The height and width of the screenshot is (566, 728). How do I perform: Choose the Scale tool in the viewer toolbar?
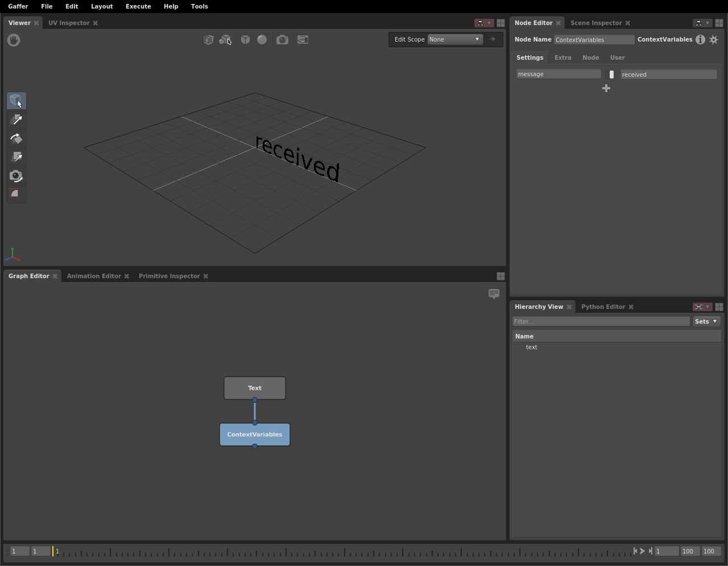16,157
